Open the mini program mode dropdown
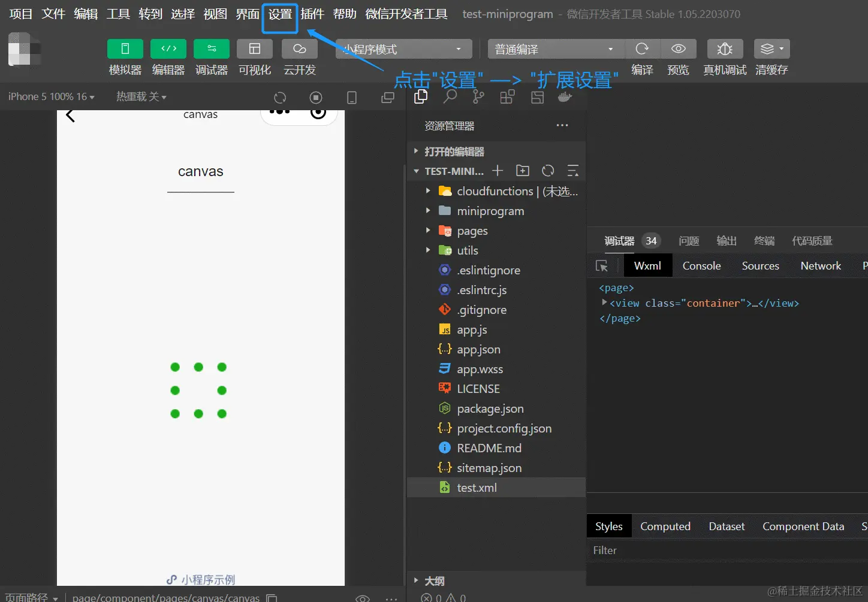 (x=404, y=49)
